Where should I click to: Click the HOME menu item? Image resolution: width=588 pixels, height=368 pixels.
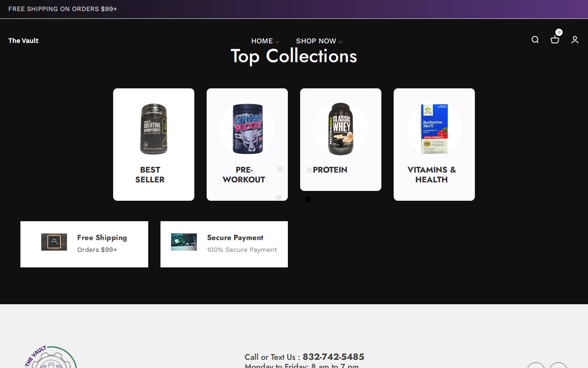tap(262, 41)
